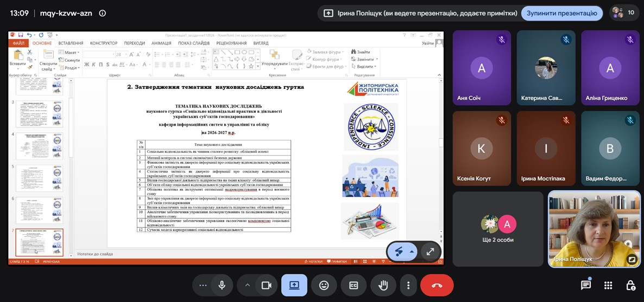The image size is (644, 302).
Task: Open the meeting activities grid icon
Action: point(608,285)
